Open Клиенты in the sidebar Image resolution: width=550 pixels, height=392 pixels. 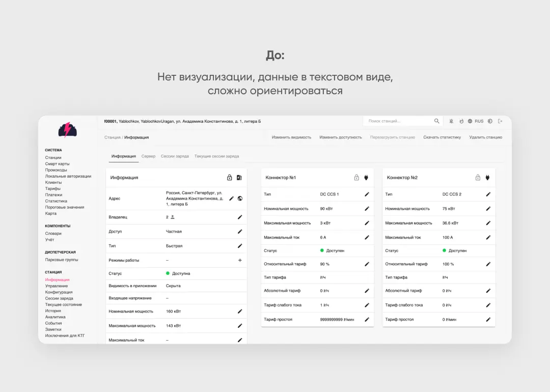click(53, 182)
